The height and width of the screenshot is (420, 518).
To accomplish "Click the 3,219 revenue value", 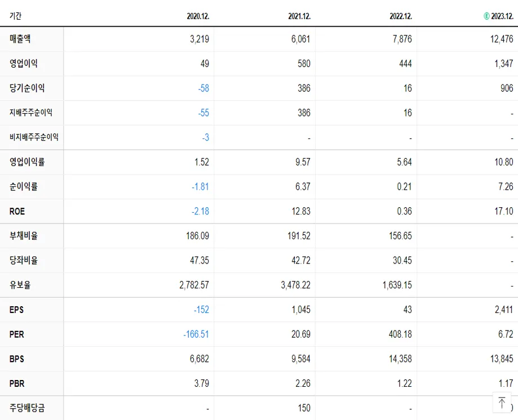I will [x=200, y=39].
